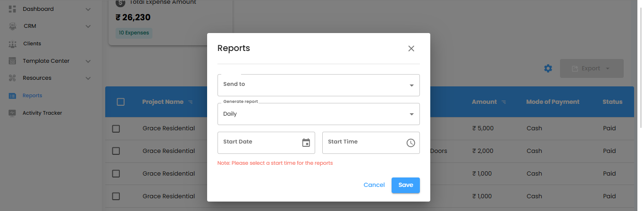Image resolution: width=644 pixels, height=211 pixels.
Task: Click the Template Center sidebar icon
Action: point(13,61)
